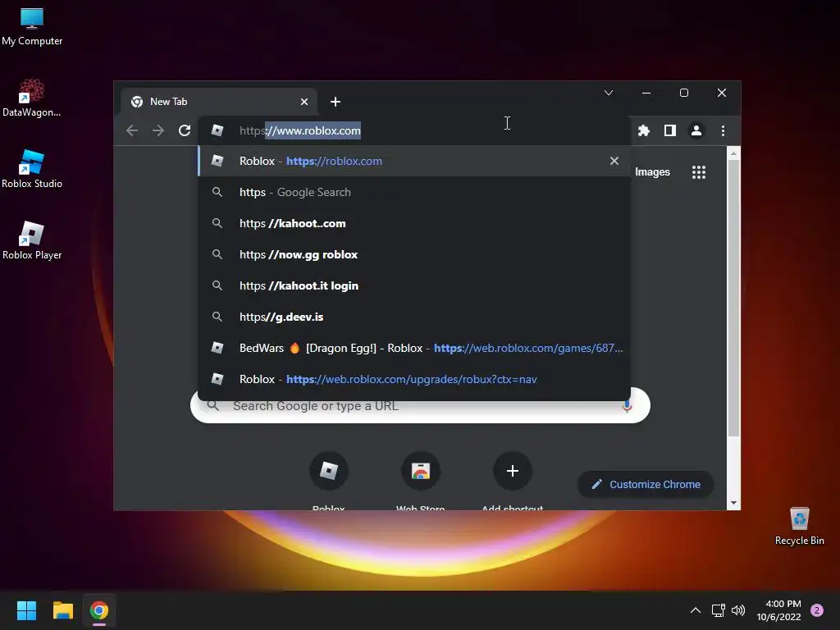This screenshot has height=630, width=840.
Task: Expand the tab search chevron
Action: click(609, 93)
